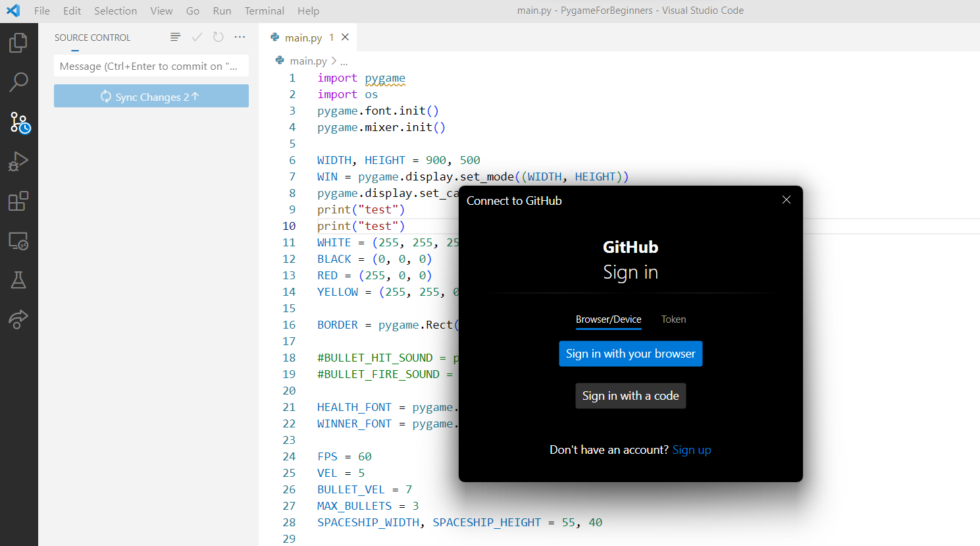
Task: Open the Terminal menu
Action: click(x=265, y=11)
